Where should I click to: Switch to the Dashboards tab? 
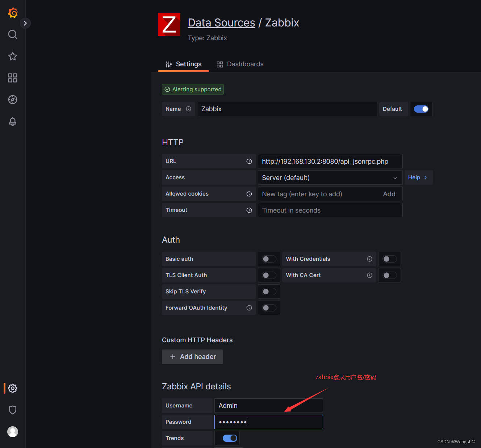(240, 64)
